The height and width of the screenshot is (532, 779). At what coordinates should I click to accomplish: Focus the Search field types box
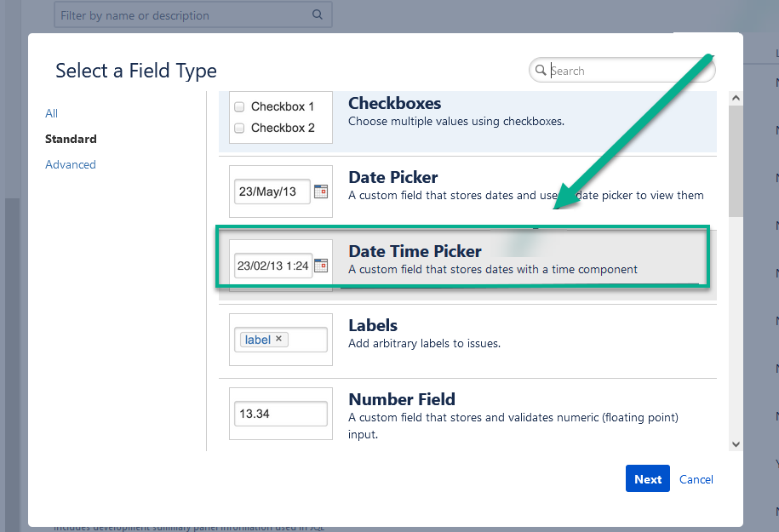click(630, 71)
